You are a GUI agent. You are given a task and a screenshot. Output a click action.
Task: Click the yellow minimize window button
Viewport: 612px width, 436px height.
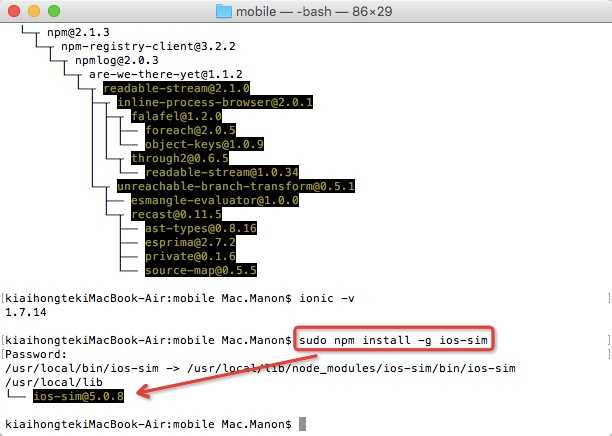tap(34, 11)
